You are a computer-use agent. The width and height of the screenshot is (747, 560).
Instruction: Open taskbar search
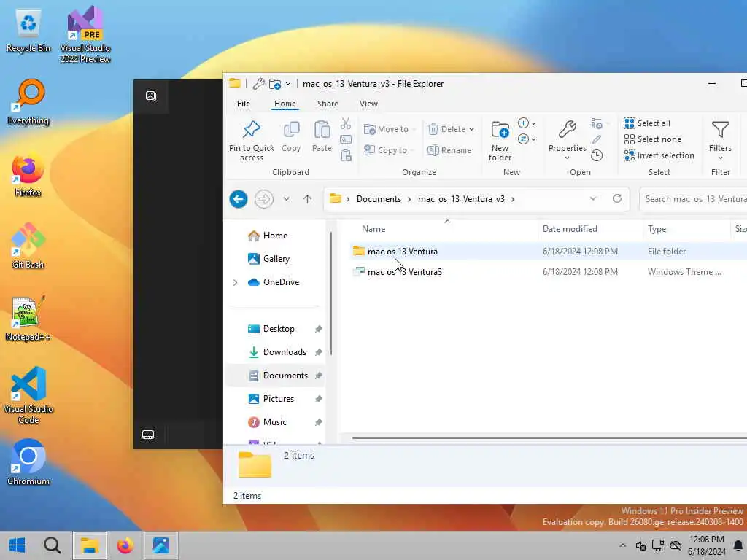tap(53, 545)
